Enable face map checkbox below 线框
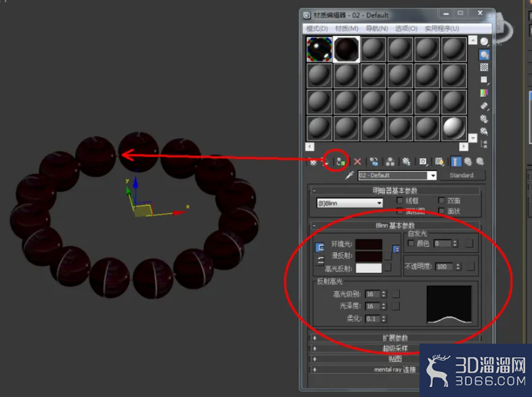 (400, 211)
